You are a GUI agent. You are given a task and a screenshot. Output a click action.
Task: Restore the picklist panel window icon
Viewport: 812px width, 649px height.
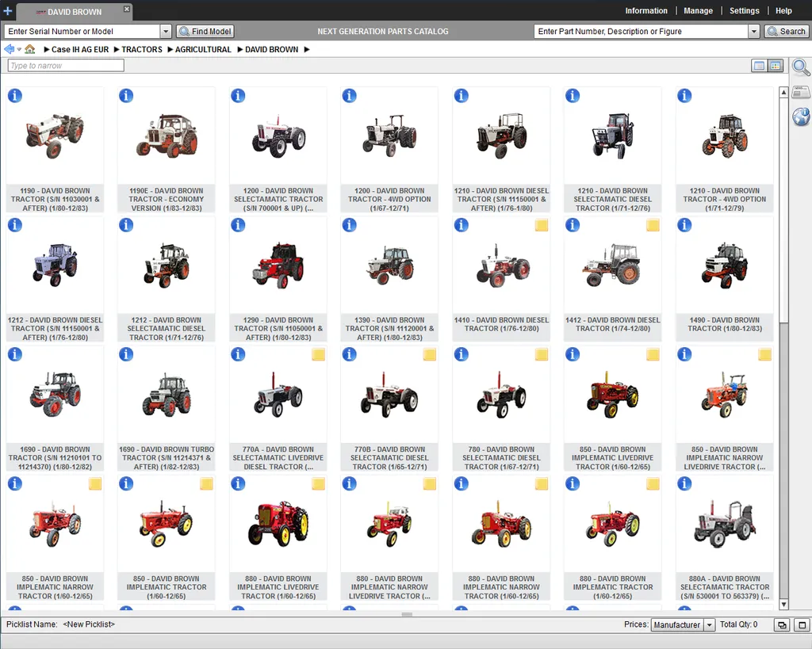[x=781, y=624]
